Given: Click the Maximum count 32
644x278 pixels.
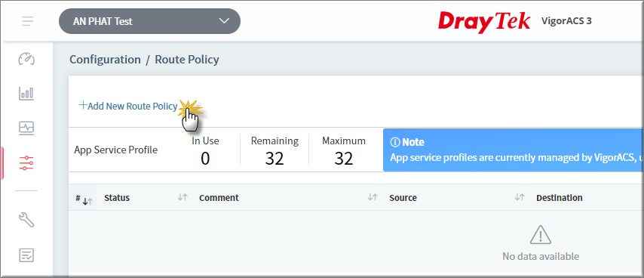Looking at the screenshot, I should pos(344,159).
